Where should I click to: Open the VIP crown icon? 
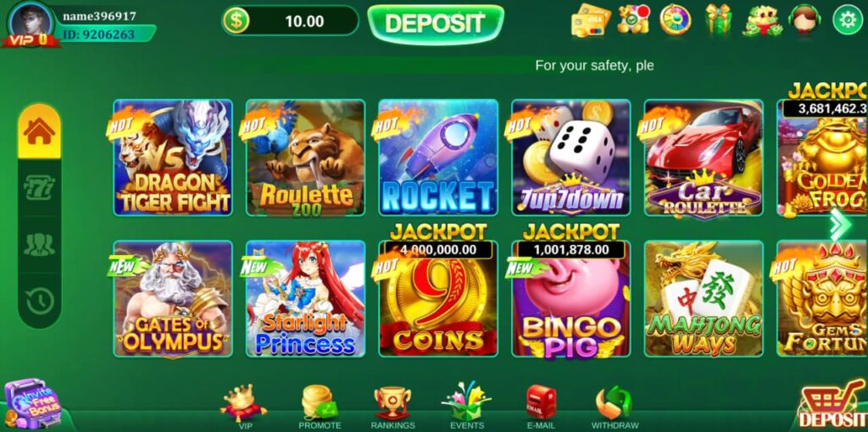click(243, 408)
